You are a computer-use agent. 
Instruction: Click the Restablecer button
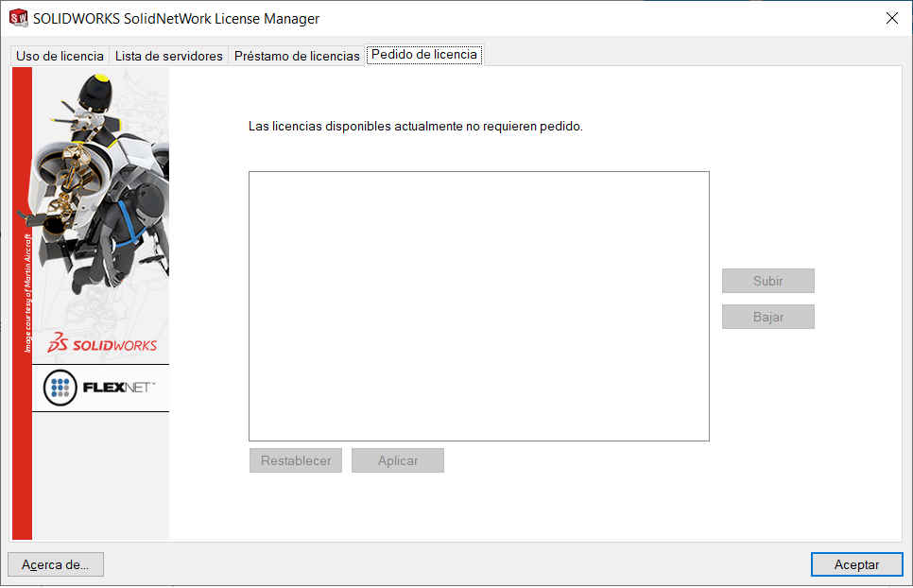(x=296, y=460)
